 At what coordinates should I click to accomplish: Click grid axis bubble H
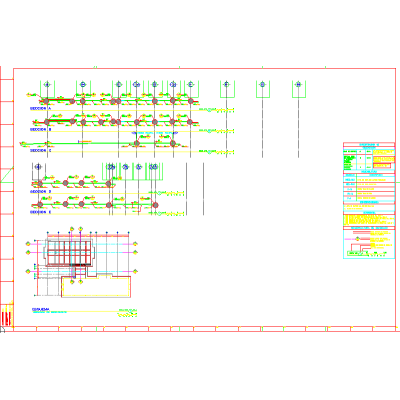point(298,85)
